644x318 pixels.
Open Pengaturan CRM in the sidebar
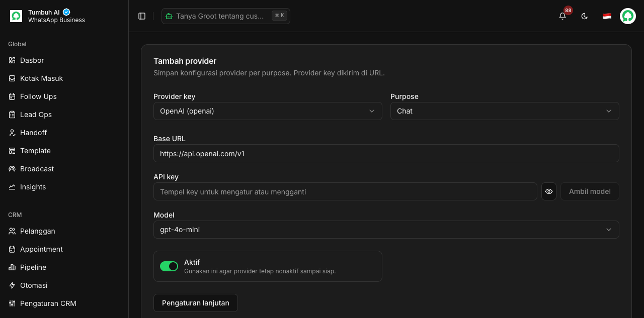(x=64, y=303)
